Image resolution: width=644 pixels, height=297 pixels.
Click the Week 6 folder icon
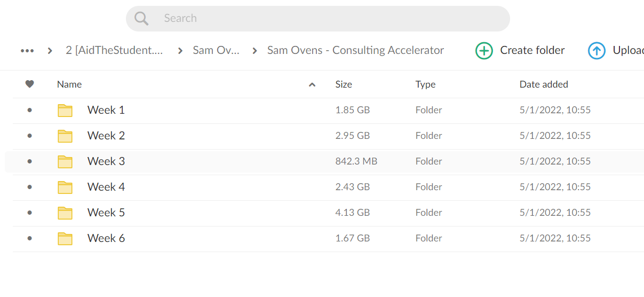pyautogui.click(x=65, y=239)
